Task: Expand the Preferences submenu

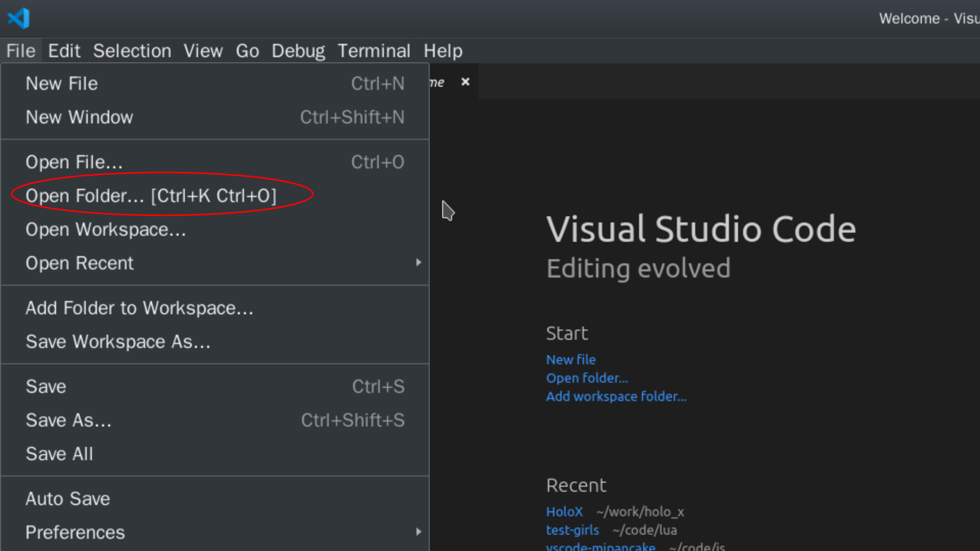Action: 215,533
